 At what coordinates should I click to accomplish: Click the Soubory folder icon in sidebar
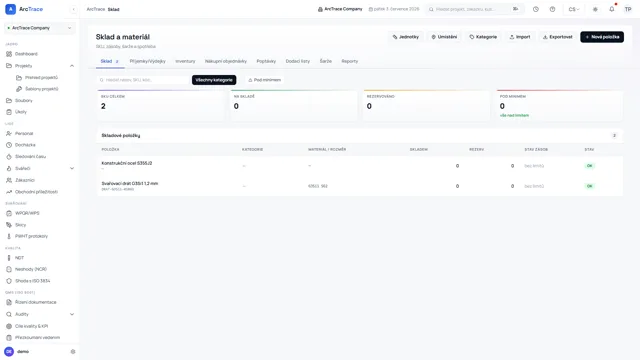(x=9, y=100)
